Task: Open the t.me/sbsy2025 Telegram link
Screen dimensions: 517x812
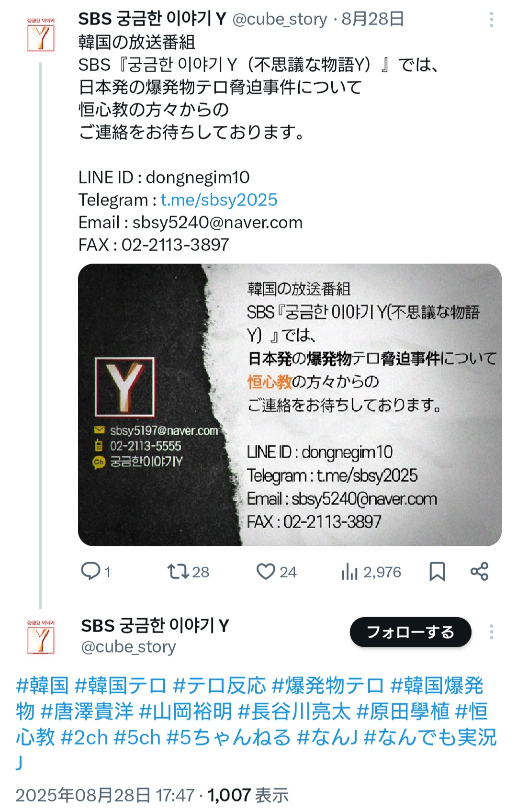Action: 219,200
